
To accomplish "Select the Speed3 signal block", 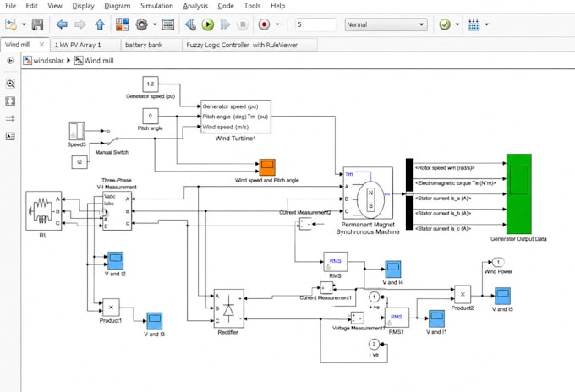I will click(x=77, y=131).
